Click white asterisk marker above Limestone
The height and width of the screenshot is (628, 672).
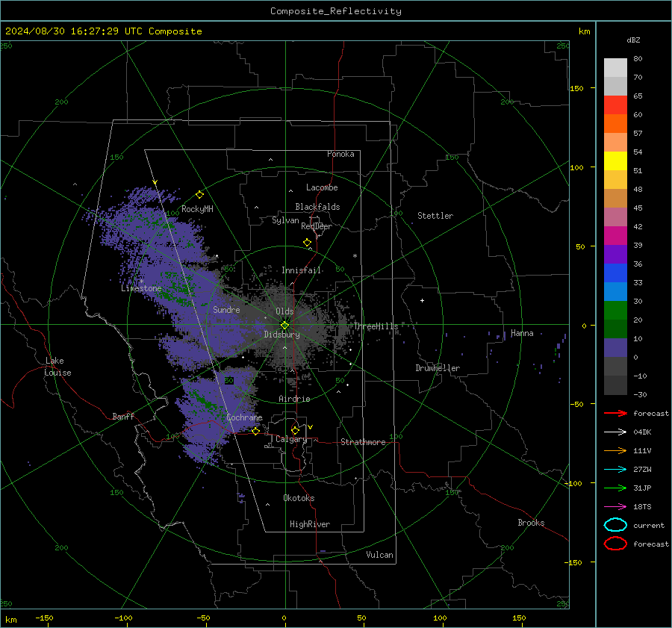coord(141,282)
